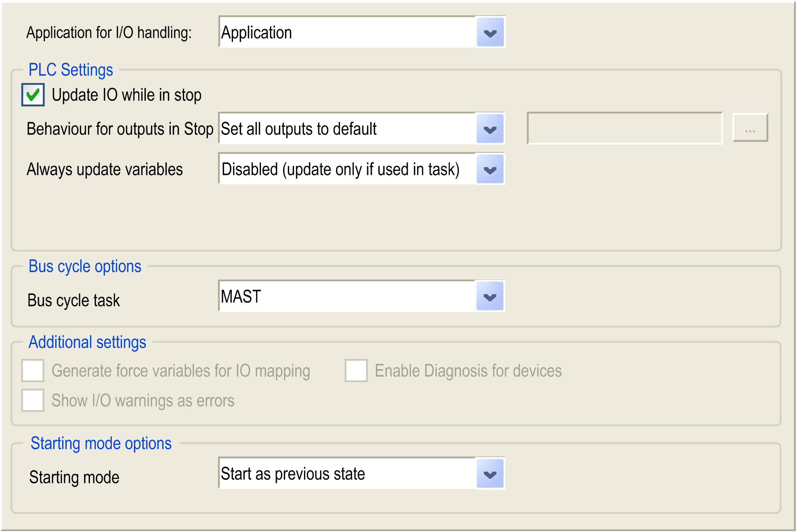Open Start as previous state list
This screenshot has height=532, width=796.
pos(347,474)
